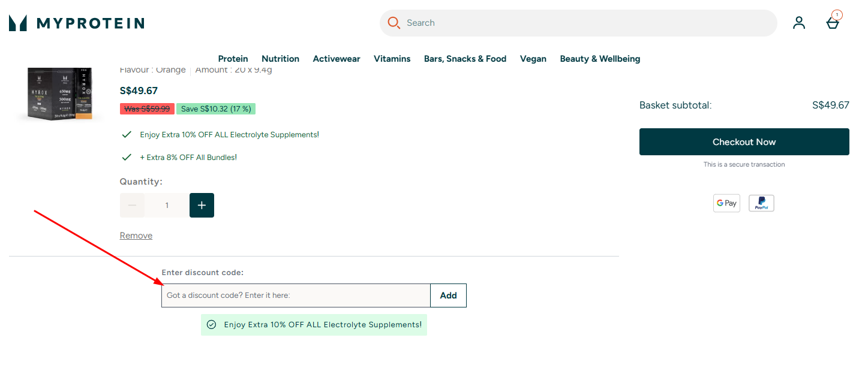The width and height of the screenshot is (868, 371).
Task: Pay with the PayPal icon
Action: tap(761, 203)
